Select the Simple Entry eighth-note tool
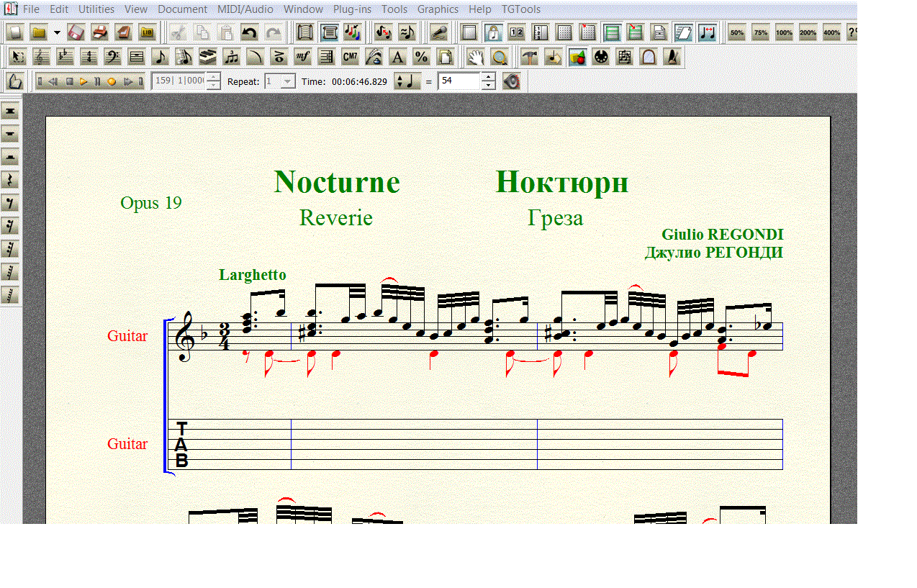 coord(161,57)
